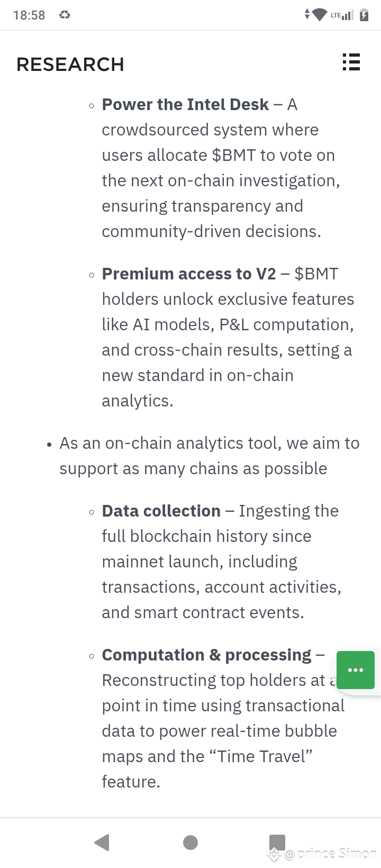Click the "Power the Intel Desk" heading

click(185, 105)
